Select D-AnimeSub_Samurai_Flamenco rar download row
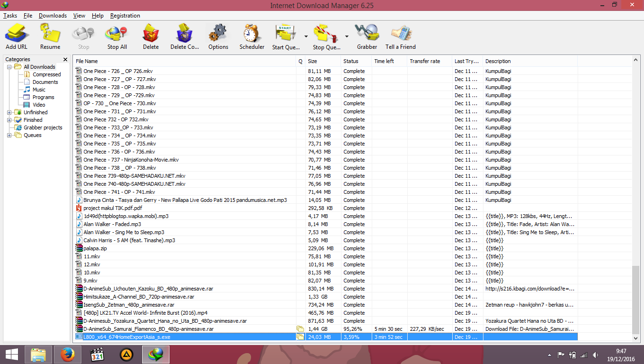This screenshot has width=644, height=364. 326,329
